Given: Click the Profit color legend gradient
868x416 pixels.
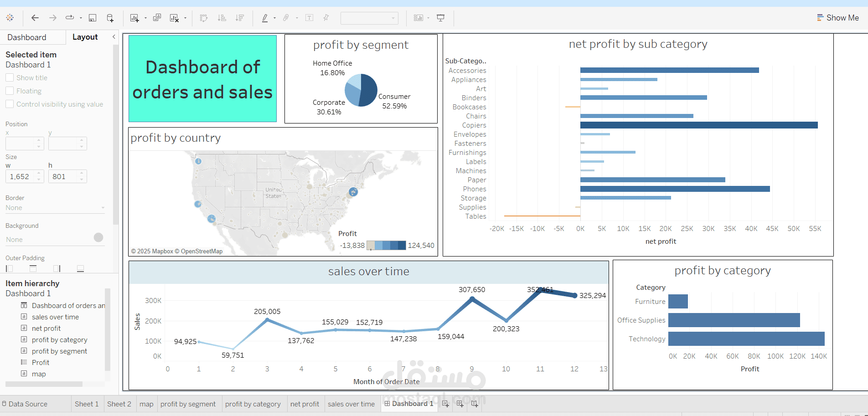Looking at the screenshot, I should pyautogui.click(x=386, y=245).
